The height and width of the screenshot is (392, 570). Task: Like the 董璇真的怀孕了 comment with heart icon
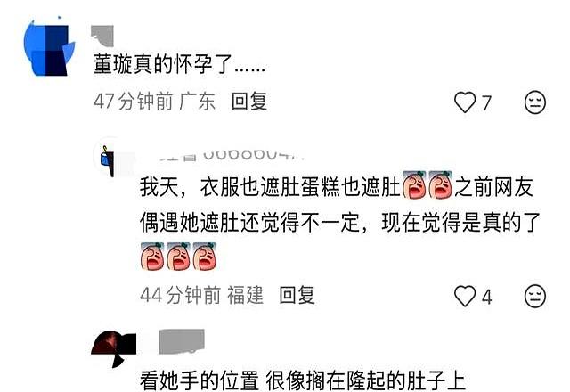(x=465, y=102)
